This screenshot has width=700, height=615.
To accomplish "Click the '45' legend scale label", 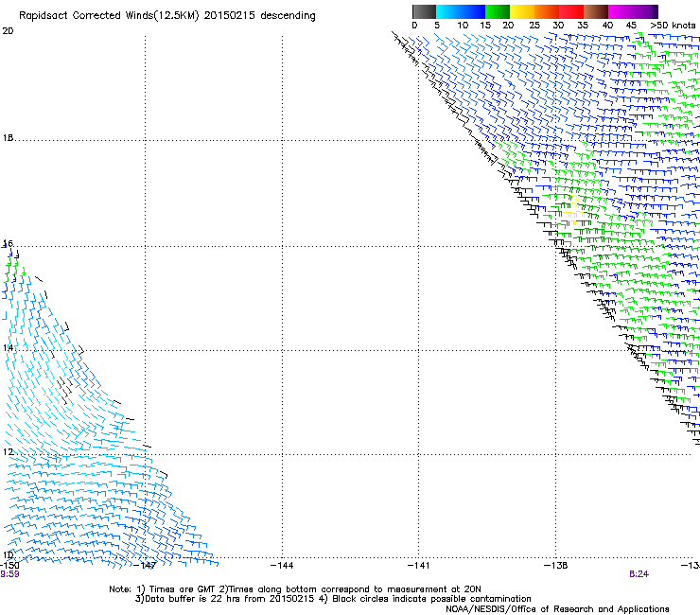I will (631, 26).
